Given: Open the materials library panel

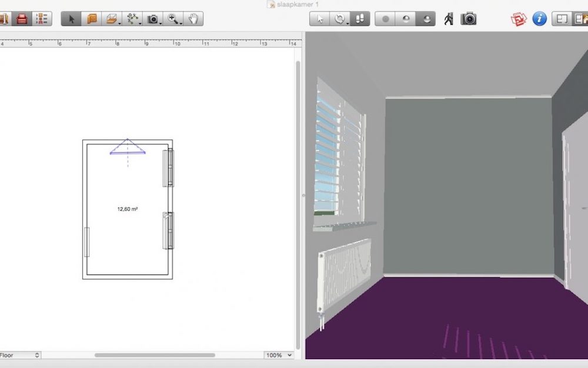Looking at the screenshot, I should pos(4,19).
